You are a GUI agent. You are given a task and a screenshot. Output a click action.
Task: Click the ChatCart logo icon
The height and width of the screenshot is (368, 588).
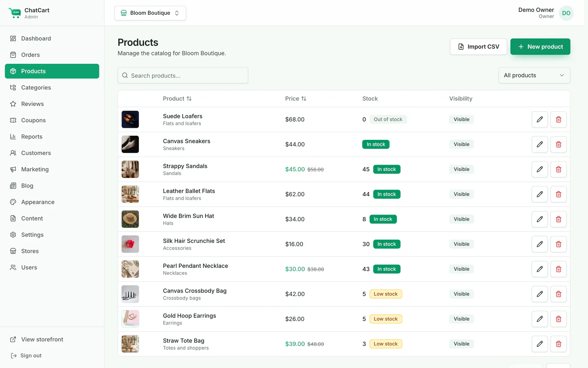[15, 13]
